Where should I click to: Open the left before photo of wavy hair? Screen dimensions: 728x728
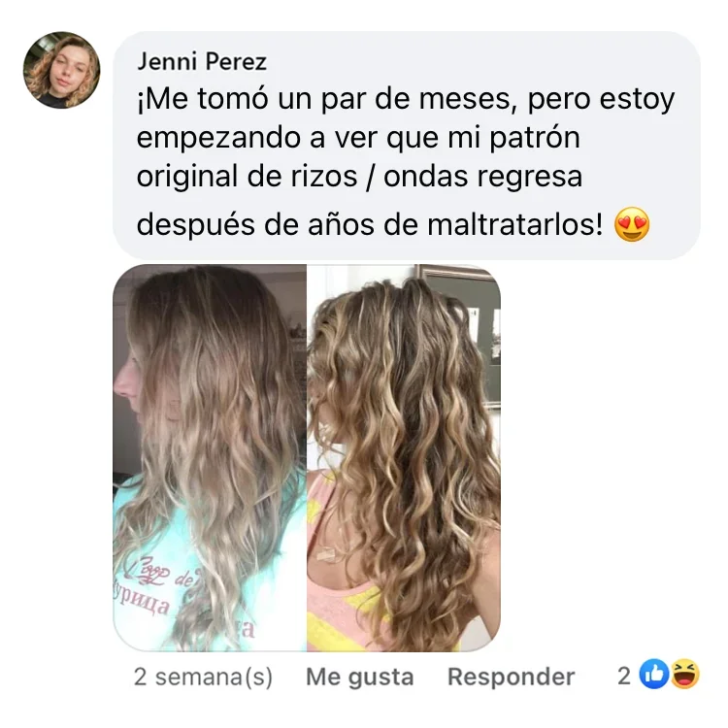coord(210,458)
